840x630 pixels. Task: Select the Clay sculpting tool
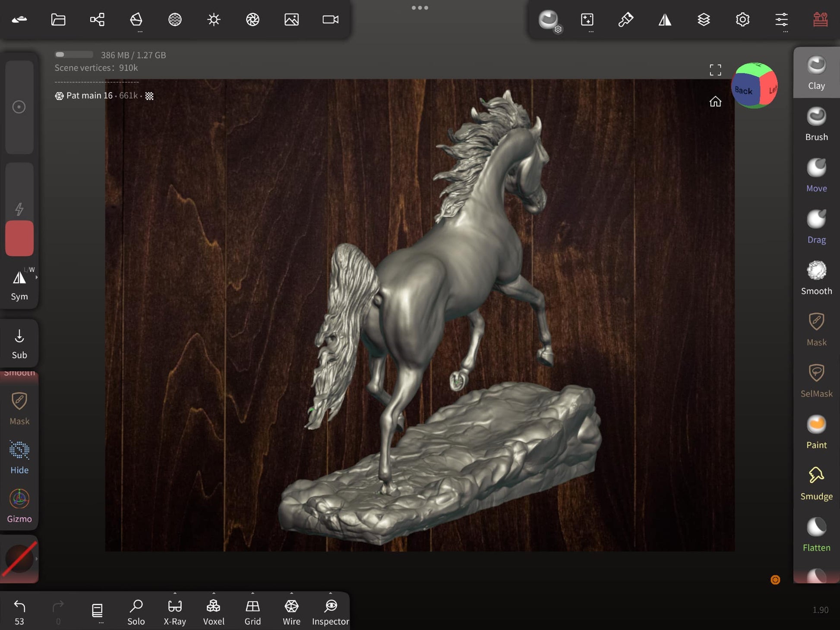pyautogui.click(x=816, y=72)
